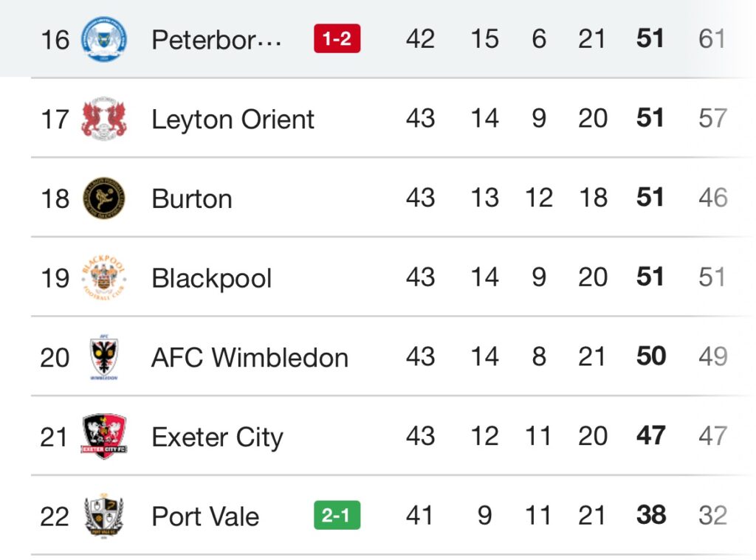This screenshot has width=756, height=560.
Task: Select the Burton club badge
Action: click(103, 198)
